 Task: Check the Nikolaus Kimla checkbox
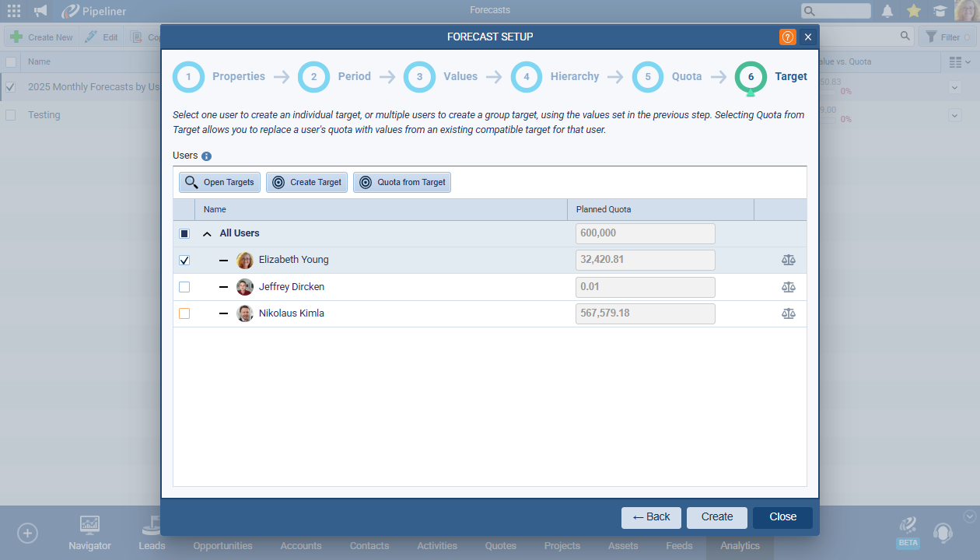point(184,313)
